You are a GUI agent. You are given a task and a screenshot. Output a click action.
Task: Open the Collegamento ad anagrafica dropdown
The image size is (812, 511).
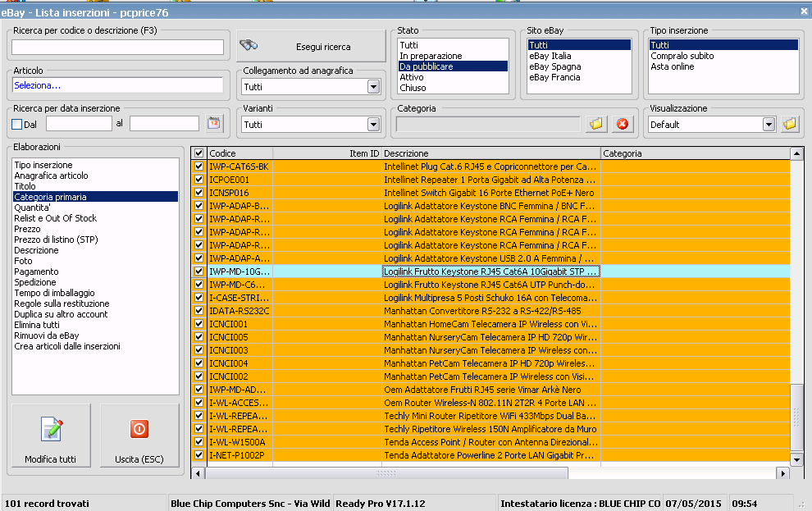click(x=373, y=86)
